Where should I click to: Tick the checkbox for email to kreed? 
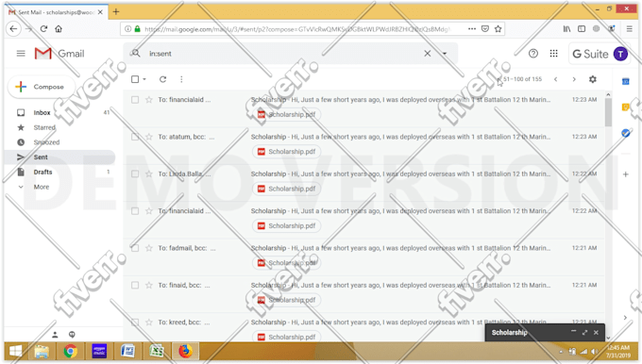pos(135,323)
